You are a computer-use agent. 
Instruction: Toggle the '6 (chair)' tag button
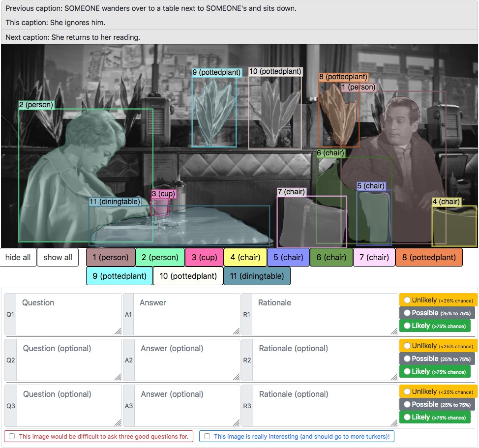click(331, 257)
